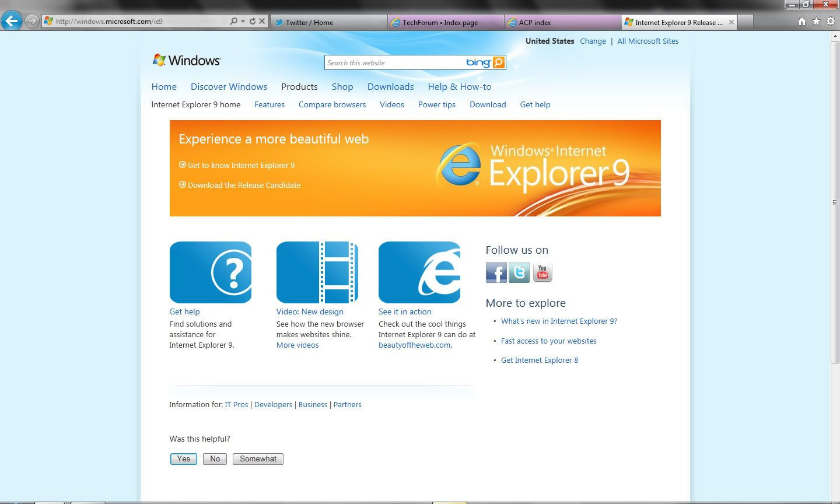840x504 pixels.
Task: Select Products in the navigation
Action: pos(299,86)
